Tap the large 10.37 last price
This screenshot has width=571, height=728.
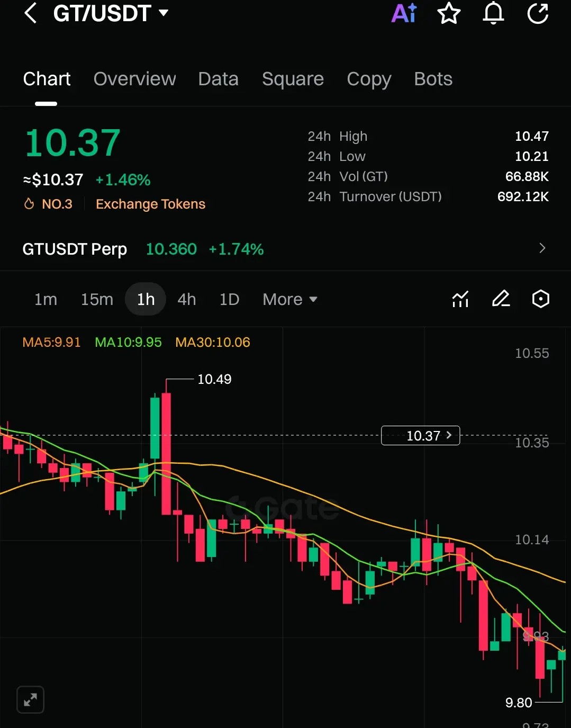72,143
